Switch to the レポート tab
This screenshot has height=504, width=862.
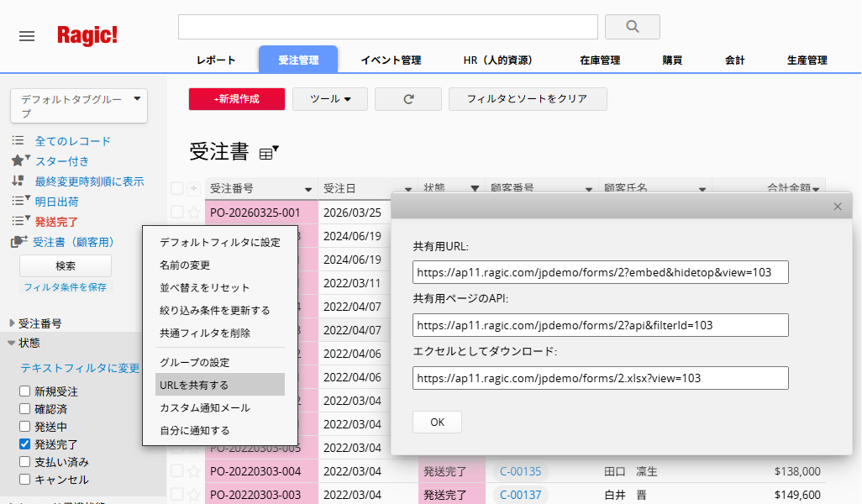tap(216, 60)
